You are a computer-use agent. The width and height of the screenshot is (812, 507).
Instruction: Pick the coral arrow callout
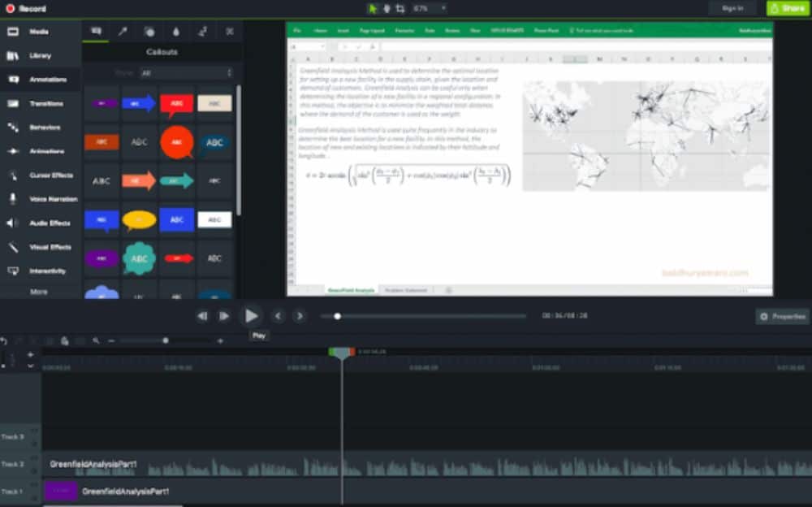(x=139, y=180)
